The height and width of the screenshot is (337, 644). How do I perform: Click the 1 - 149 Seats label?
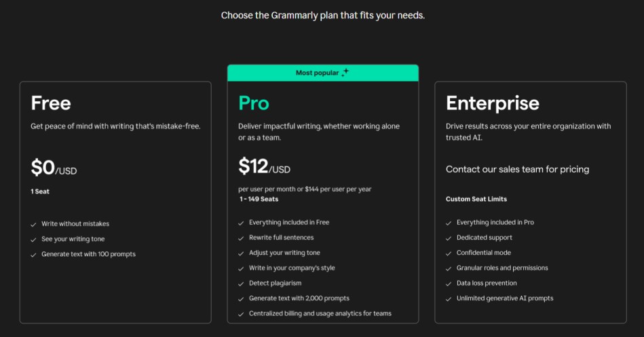(259, 199)
